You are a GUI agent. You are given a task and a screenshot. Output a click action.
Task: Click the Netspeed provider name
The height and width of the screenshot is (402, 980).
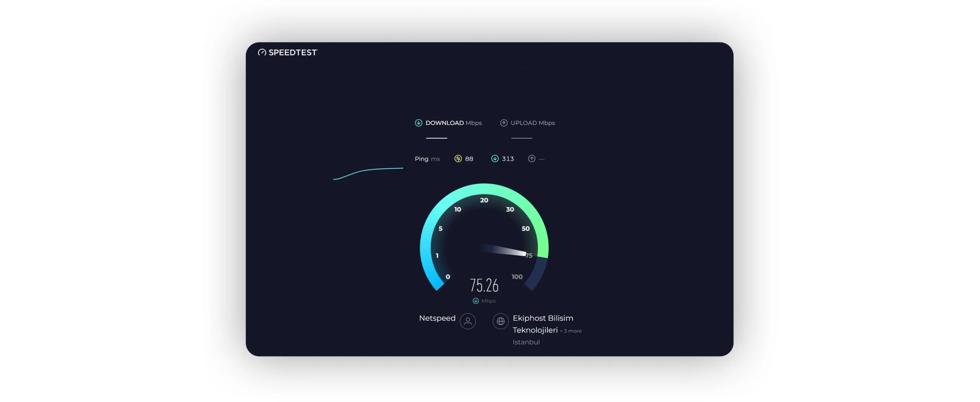(437, 318)
